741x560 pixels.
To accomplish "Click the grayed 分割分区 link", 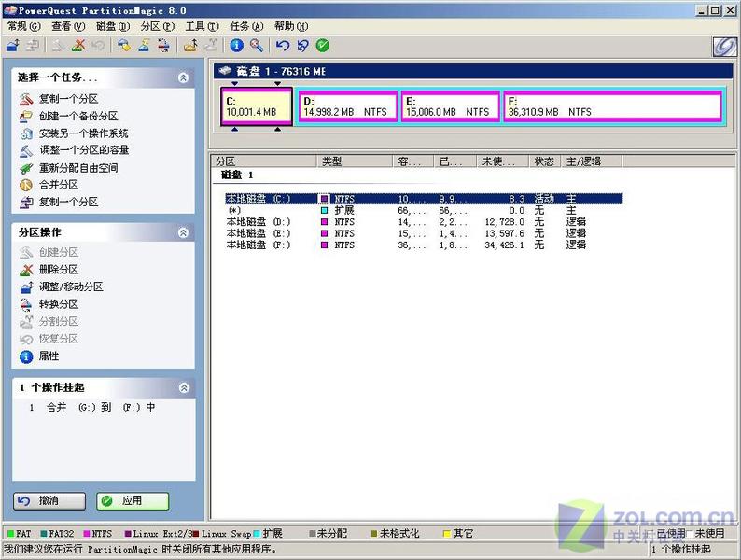I will click(59, 321).
